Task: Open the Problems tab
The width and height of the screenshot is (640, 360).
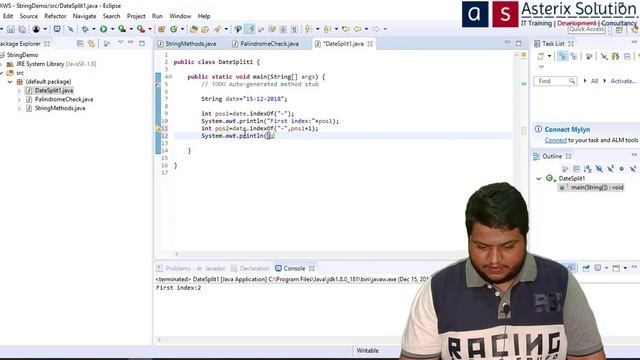Action: pyautogui.click(x=174, y=269)
